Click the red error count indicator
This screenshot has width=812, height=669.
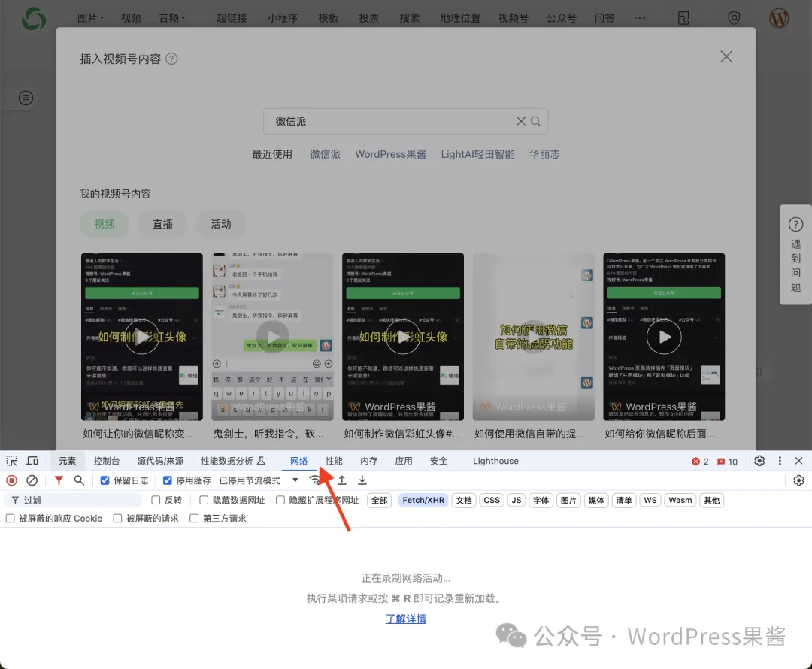[x=700, y=462]
